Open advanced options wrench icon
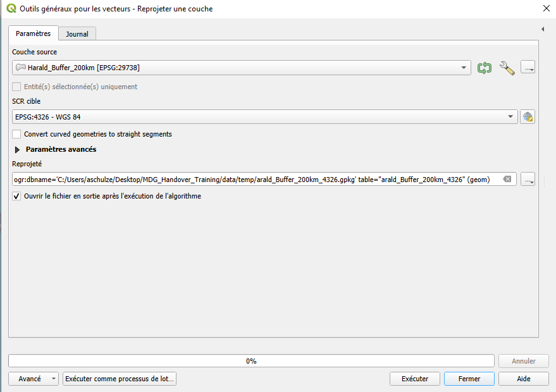This screenshot has width=556, height=392. [507, 68]
